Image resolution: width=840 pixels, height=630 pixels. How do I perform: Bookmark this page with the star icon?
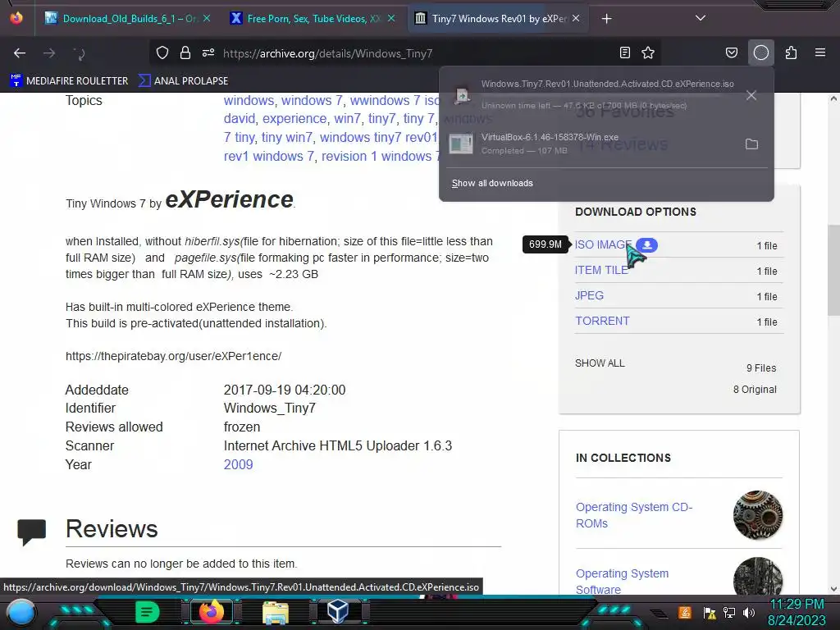(x=648, y=52)
